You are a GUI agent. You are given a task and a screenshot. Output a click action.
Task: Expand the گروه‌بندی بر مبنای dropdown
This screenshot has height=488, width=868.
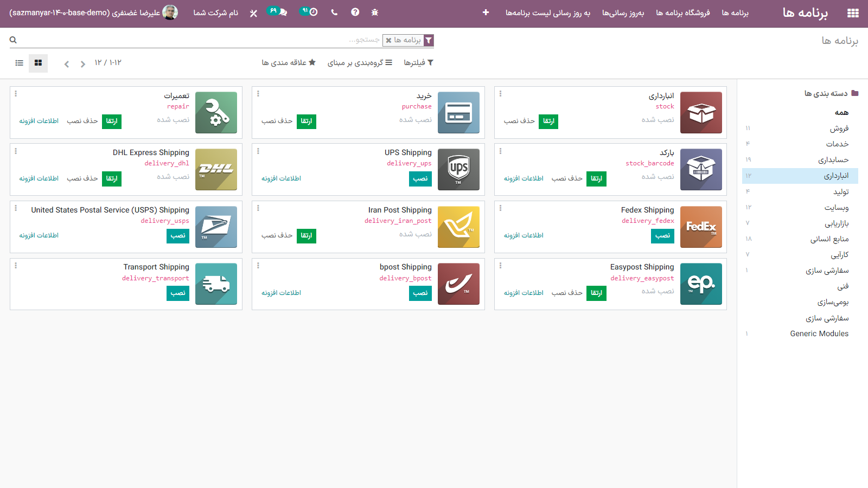click(360, 63)
